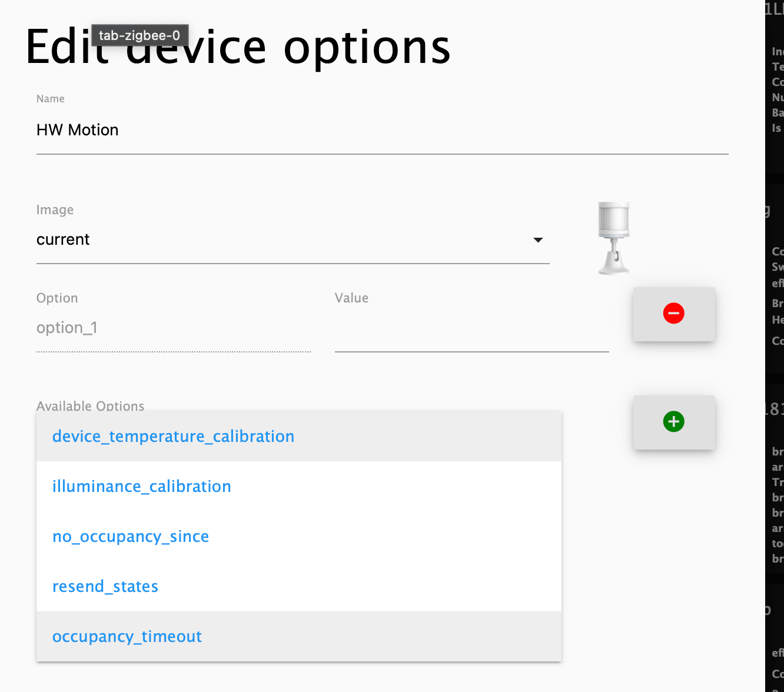Click the green add option icon
This screenshot has height=692, width=784.
coord(673,421)
